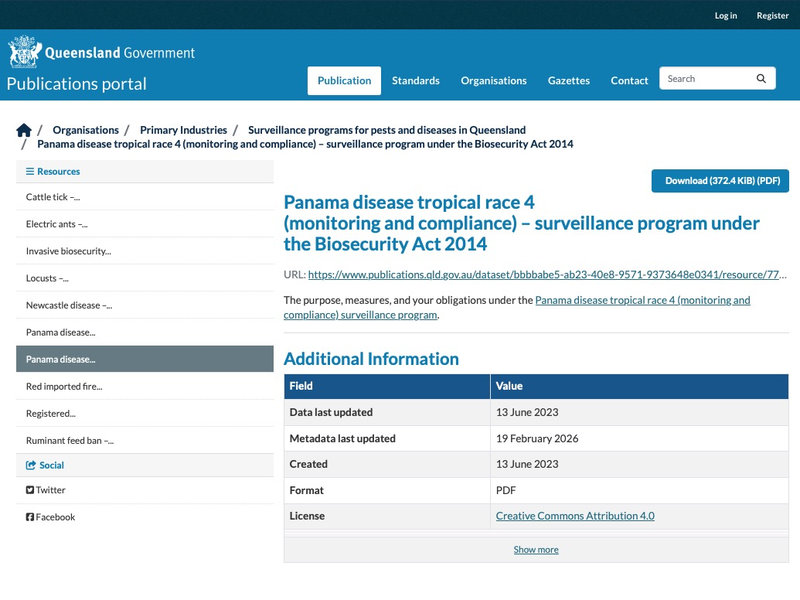
Task: Open the Standards menu item
Action: click(415, 81)
